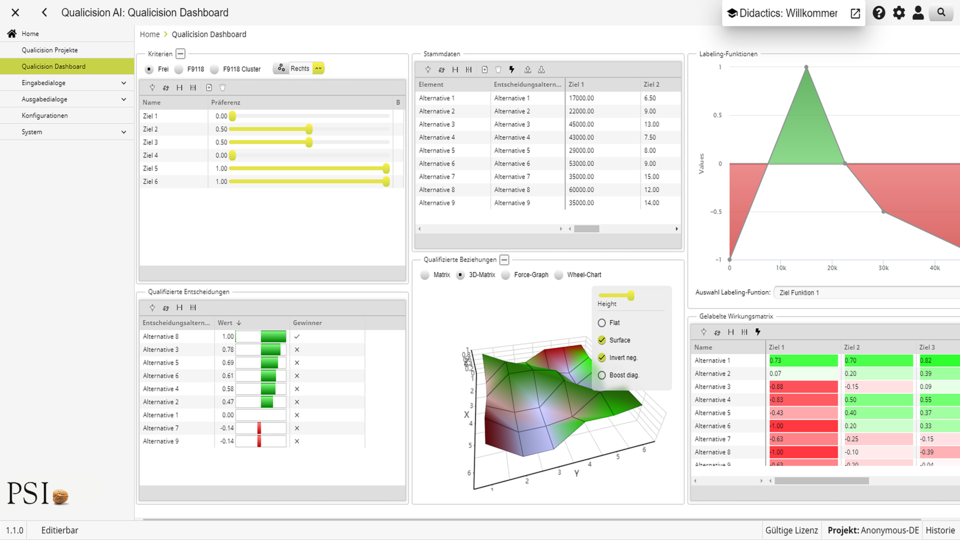
Task: Click the Home breadcrumb link
Action: tap(149, 34)
